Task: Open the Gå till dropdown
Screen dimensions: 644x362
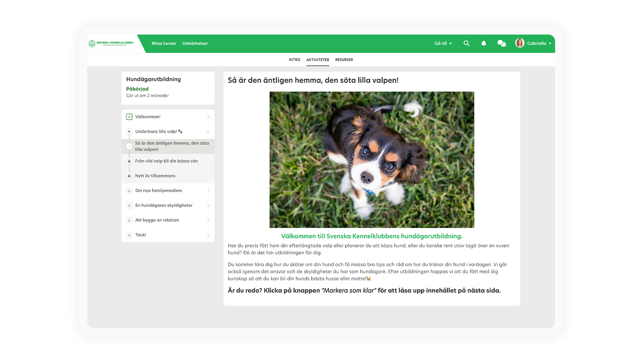Action: click(443, 43)
